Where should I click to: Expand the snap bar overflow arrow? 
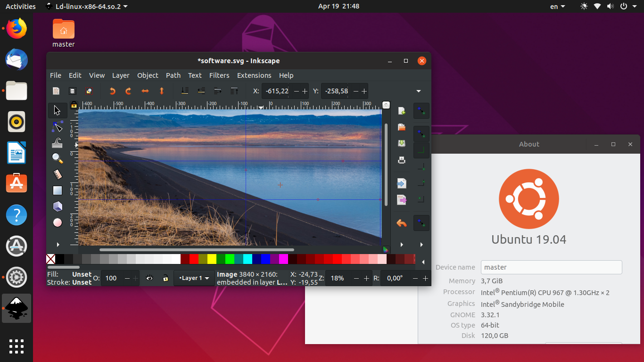(x=421, y=245)
